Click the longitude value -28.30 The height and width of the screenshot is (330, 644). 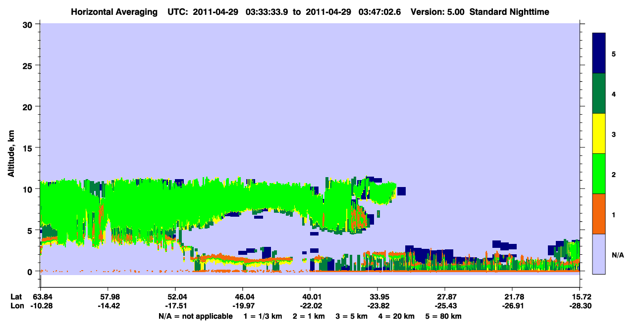[x=580, y=306]
